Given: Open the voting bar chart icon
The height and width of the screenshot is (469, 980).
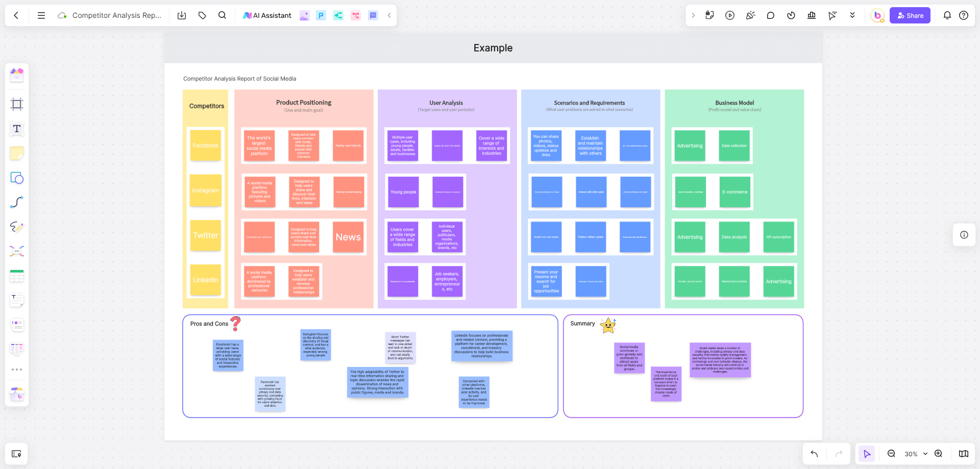Looking at the screenshot, I should [812, 15].
